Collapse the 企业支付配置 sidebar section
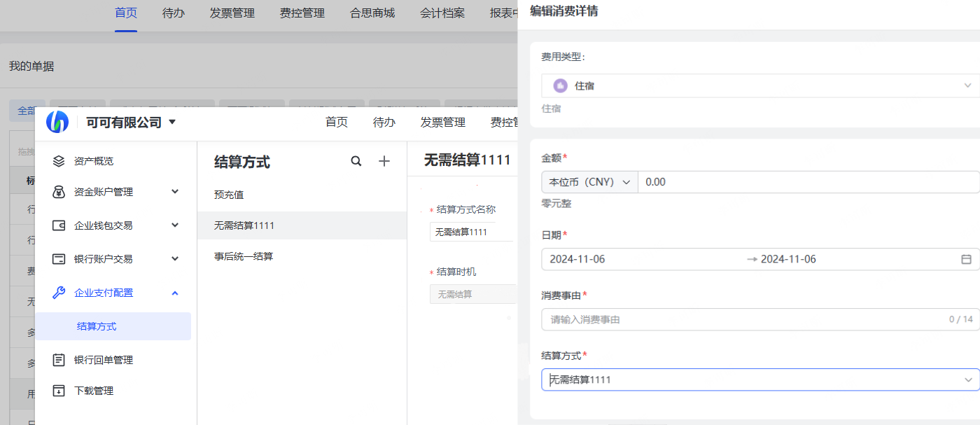The height and width of the screenshot is (425, 980). [x=175, y=293]
